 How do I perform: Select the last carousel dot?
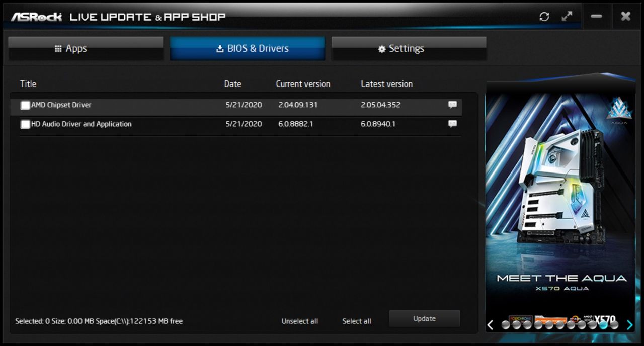(x=614, y=325)
